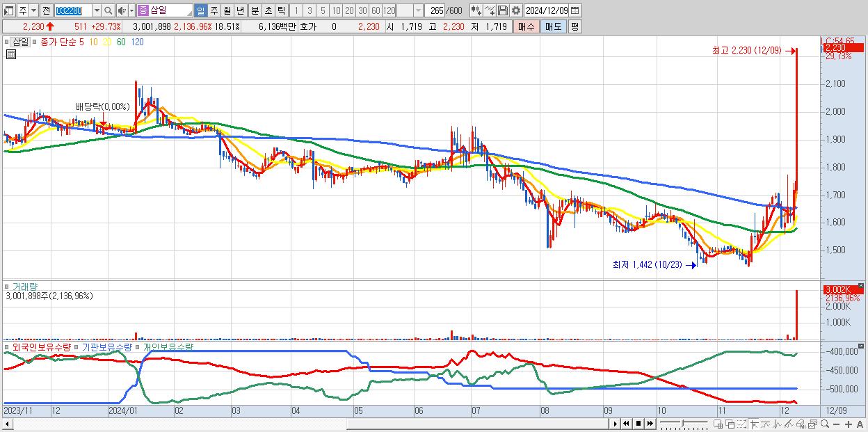Click the chart window copy icon
The height and width of the screenshot is (432, 868).
coord(812,424)
